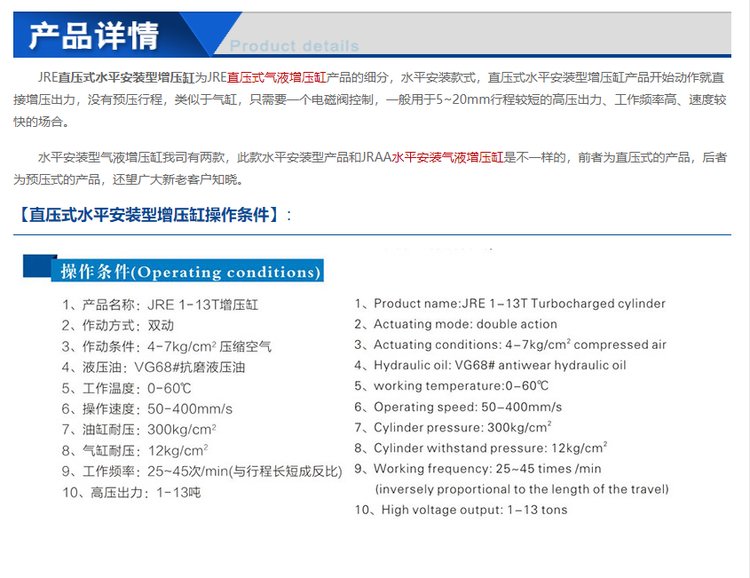The width and height of the screenshot is (750, 578).
Task: Click the bold 直压式水平安装型增压缸 text
Action: (124, 77)
